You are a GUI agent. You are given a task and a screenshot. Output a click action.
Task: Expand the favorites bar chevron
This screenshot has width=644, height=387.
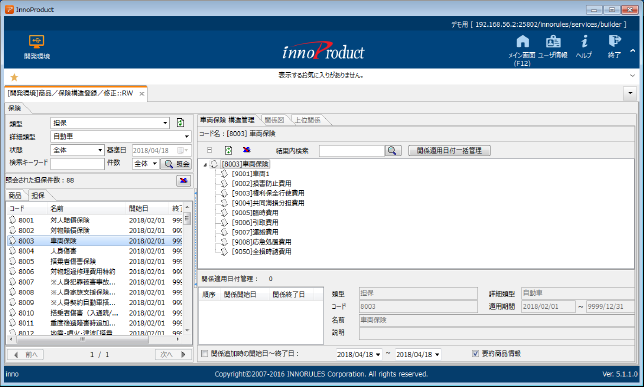[x=632, y=76]
